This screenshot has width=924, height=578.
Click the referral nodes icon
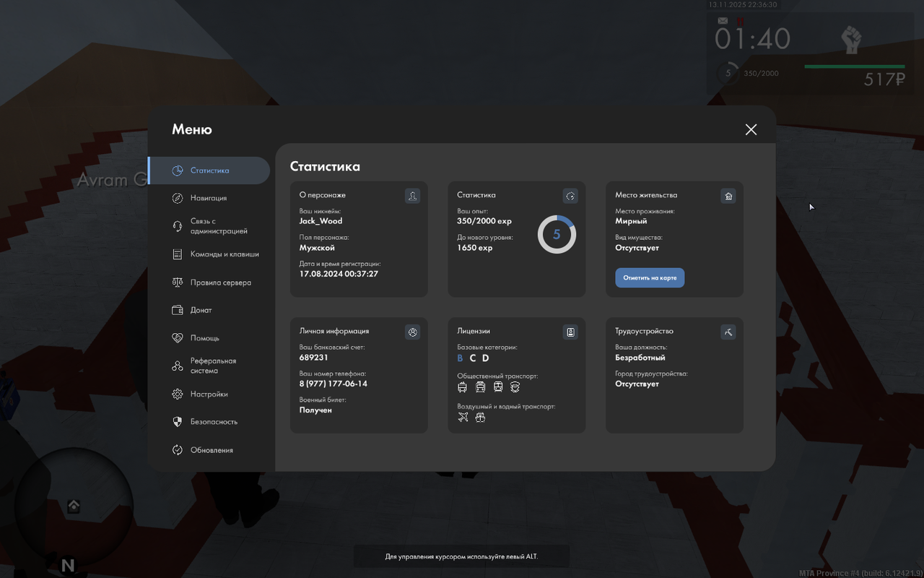(178, 366)
